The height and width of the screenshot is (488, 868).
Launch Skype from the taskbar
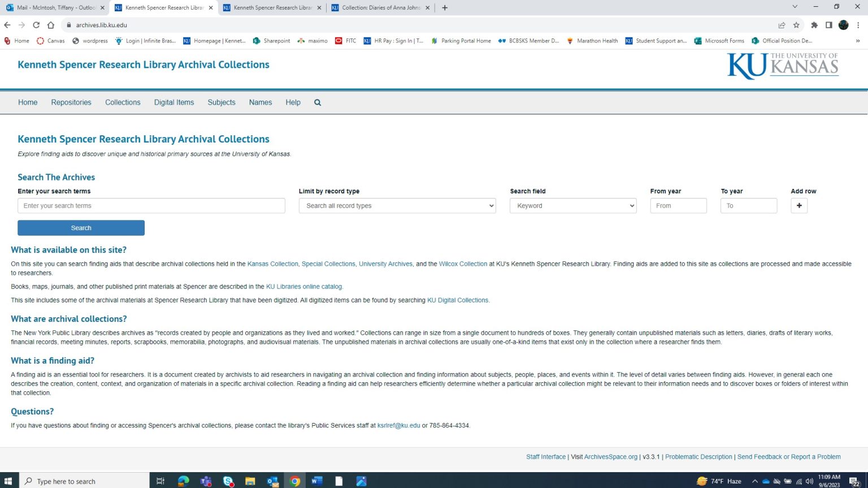(228, 481)
